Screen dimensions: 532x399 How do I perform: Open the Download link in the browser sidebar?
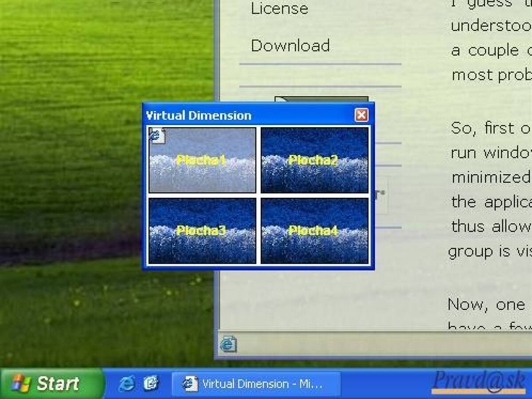pos(290,46)
